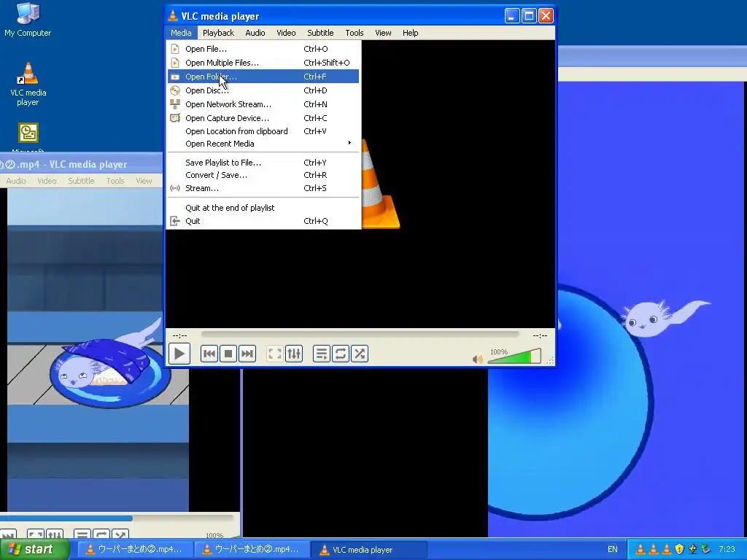The width and height of the screenshot is (747, 560).
Task: Click Stream… menu entry
Action: (x=263, y=188)
